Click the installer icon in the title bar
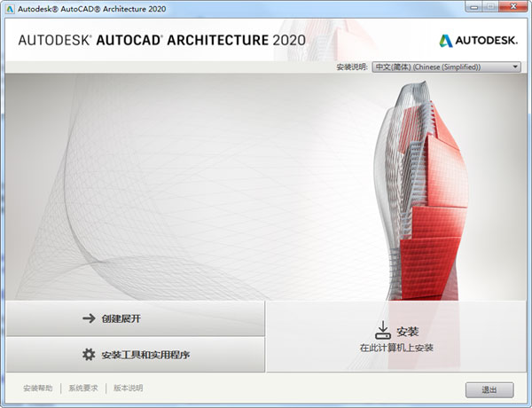 (x=10, y=9)
